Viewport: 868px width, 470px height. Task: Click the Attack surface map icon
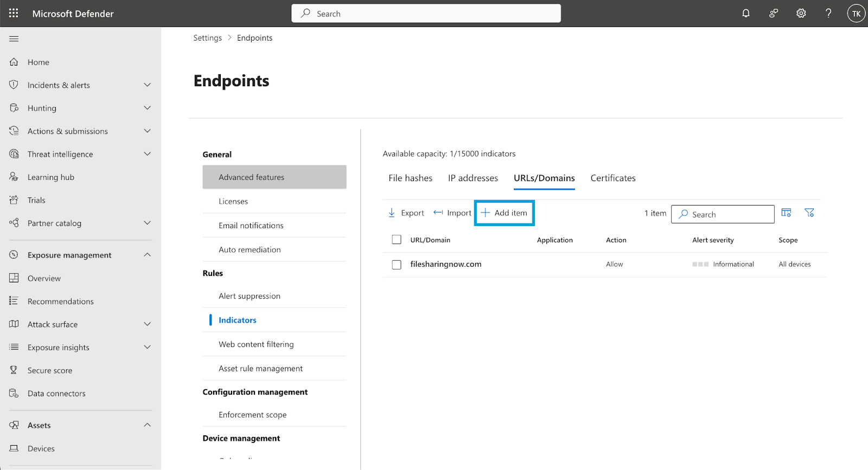[14, 324]
